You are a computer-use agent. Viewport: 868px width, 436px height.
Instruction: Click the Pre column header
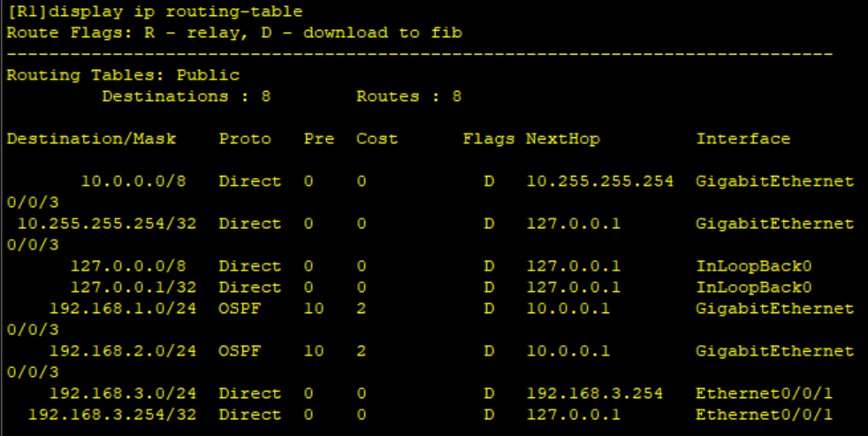point(318,139)
